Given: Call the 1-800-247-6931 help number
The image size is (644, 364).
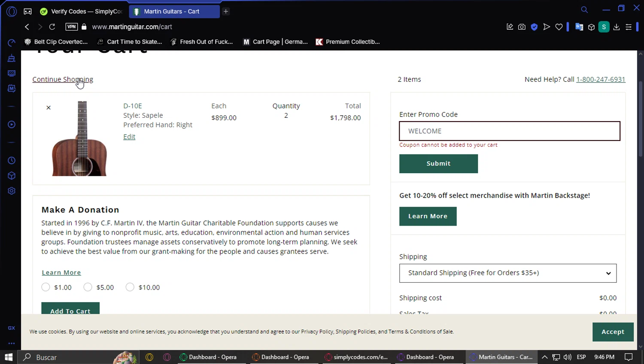Looking at the screenshot, I should tap(601, 79).
